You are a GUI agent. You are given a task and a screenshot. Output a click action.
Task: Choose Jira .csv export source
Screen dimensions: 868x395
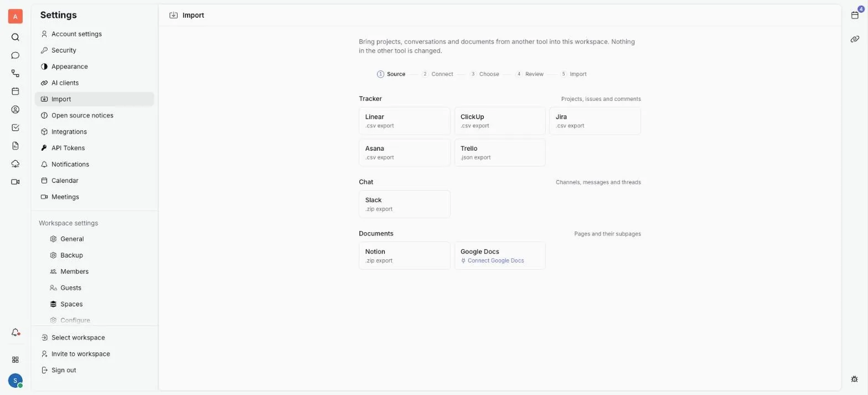595,121
